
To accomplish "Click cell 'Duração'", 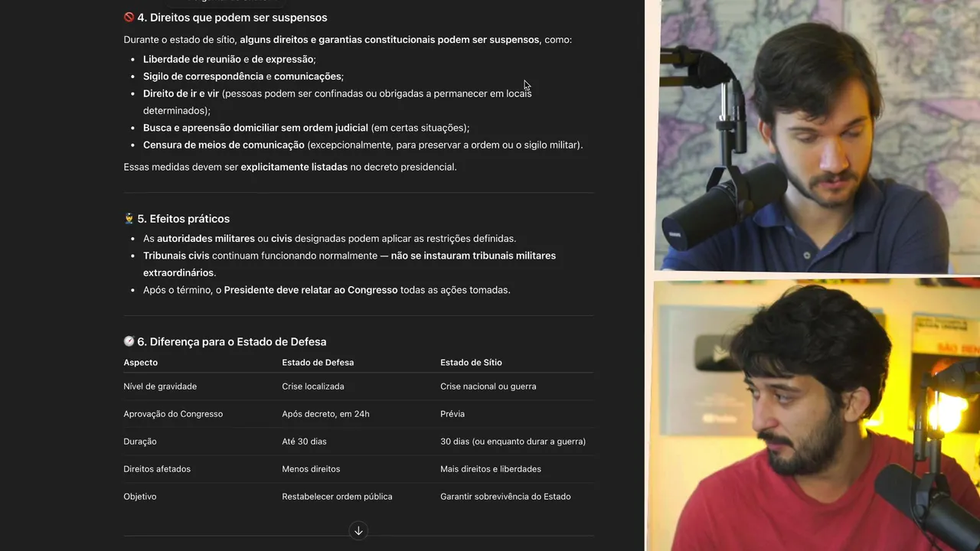I will 140,442.
